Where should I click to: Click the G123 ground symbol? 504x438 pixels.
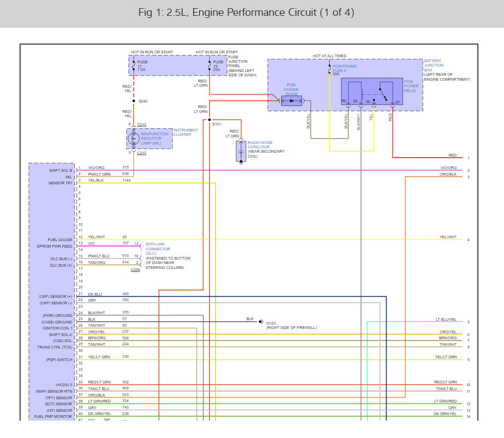(261, 321)
